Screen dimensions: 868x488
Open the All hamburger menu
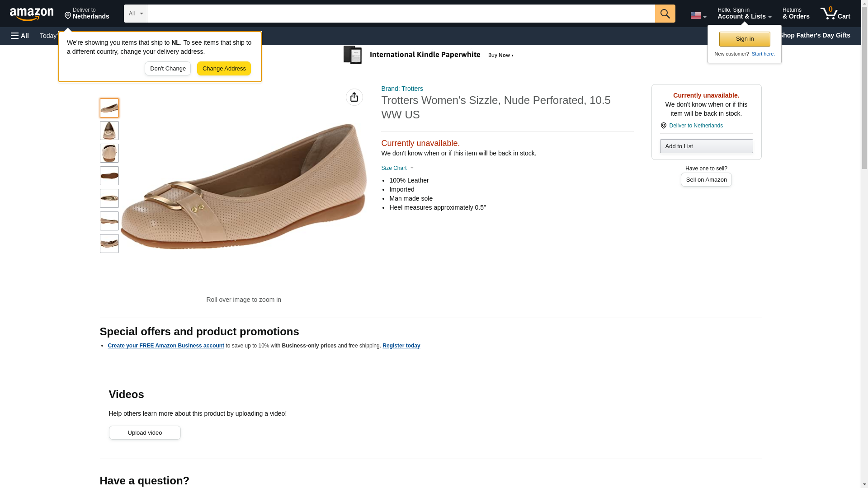pos(20,36)
